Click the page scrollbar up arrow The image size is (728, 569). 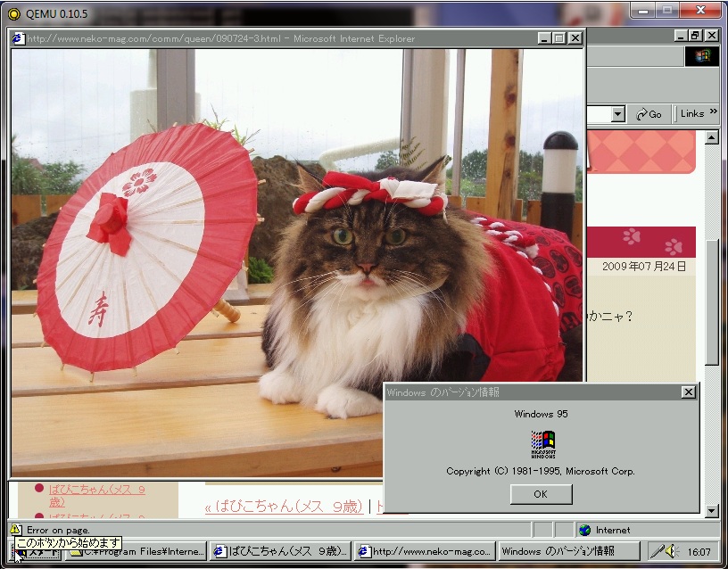coord(711,138)
